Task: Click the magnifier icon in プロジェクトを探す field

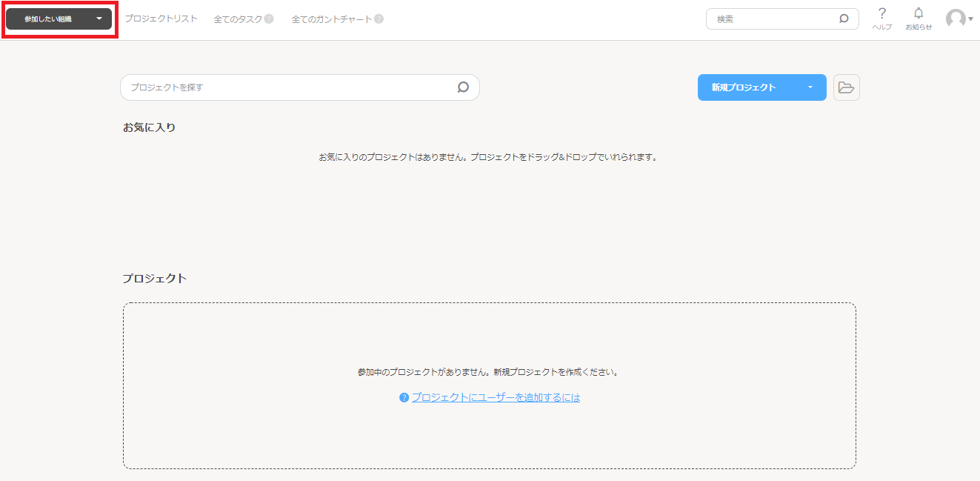Action: point(463,87)
